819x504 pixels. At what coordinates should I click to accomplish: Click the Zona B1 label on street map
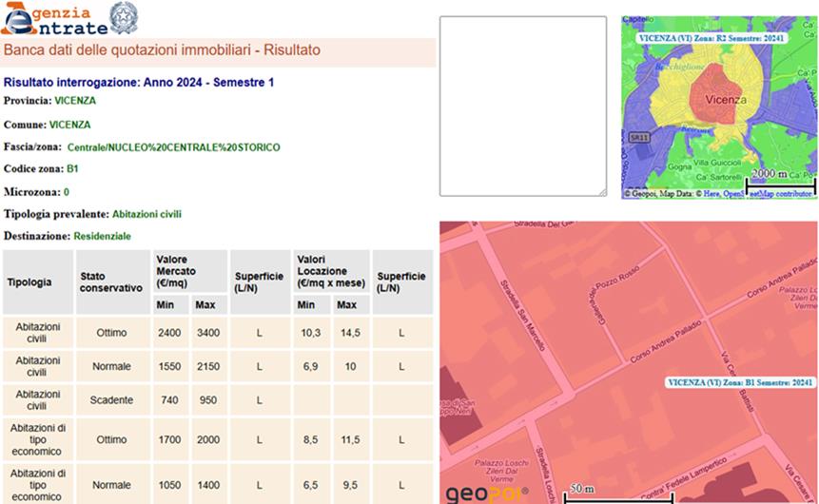click(x=741, y=382)
